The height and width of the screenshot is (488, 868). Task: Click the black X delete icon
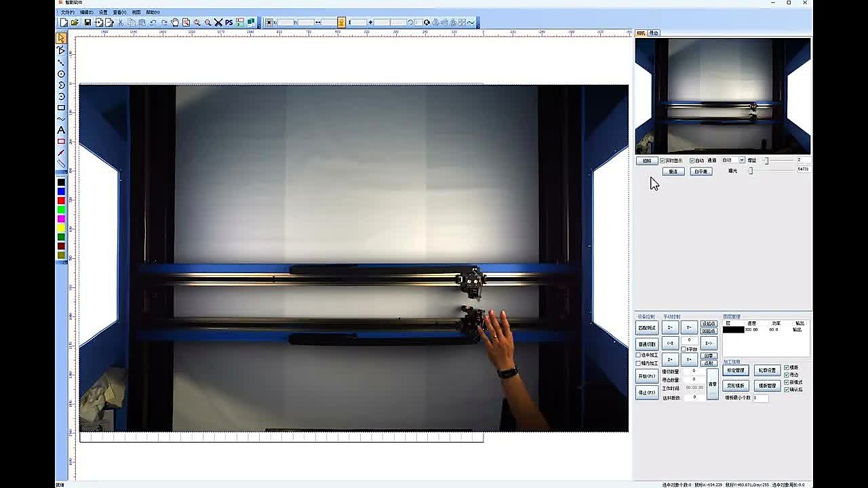point(218,22)
